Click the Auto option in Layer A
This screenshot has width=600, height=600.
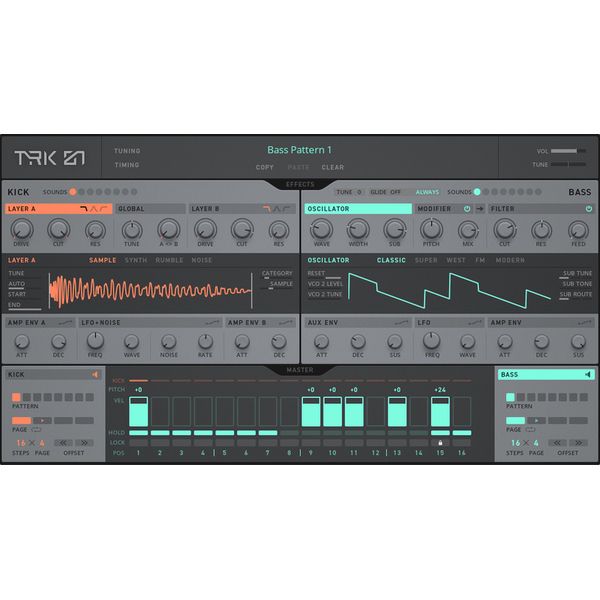[16, 284]
